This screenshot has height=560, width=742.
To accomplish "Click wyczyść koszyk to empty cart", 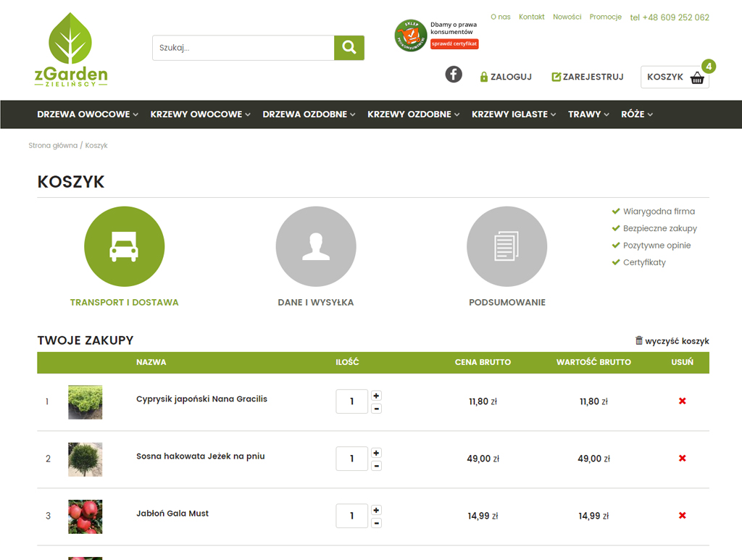I will [672, 341].
